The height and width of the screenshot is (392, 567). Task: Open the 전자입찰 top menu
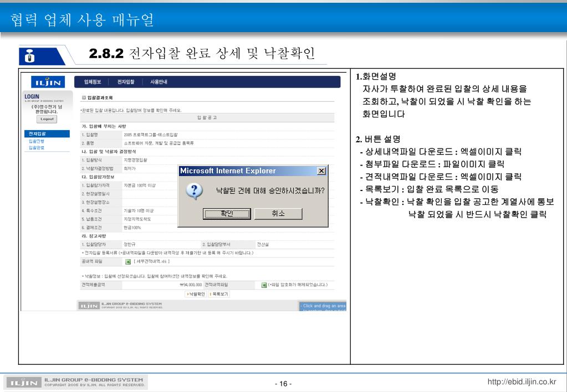(126, 82)
